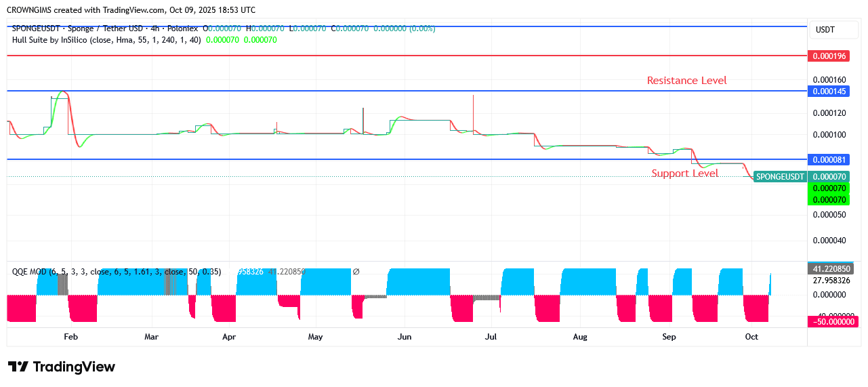
Task: Click the TradingView wordmark text
Action: click(x=74, y=367)
